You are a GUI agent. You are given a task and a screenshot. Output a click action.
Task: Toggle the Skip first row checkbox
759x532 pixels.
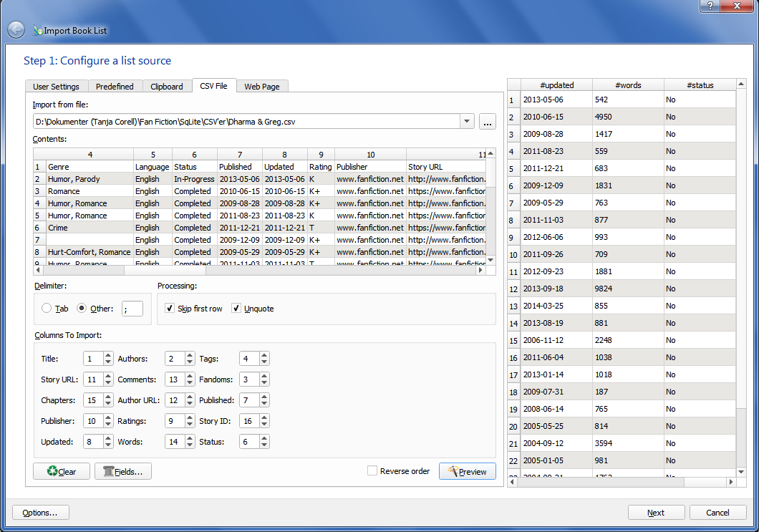pyautogui.click(x=170, y=308)
